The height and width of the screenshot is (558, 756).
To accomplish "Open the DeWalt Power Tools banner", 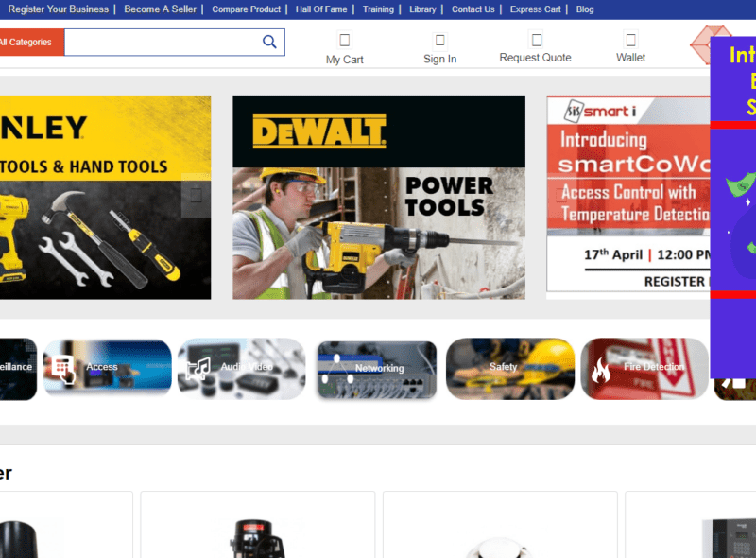I will pyautogui.click(x=379, y=198).
